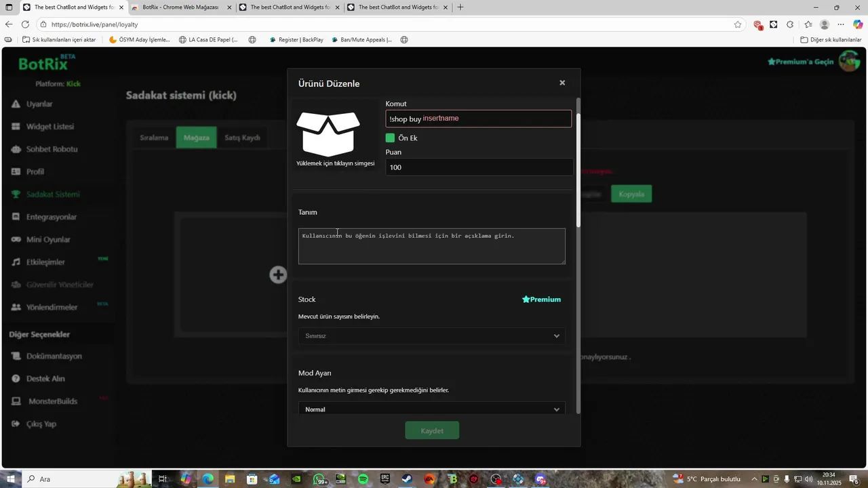
Task: Open Yönlendirmeler in the sidebar
Action: click(52, 307)
